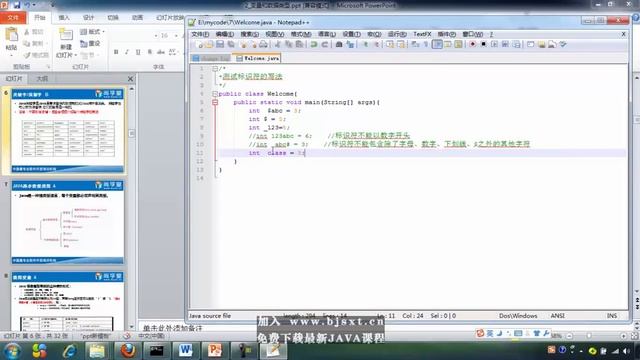Open the PowerPoint 文件 tab

coord(13,18)
